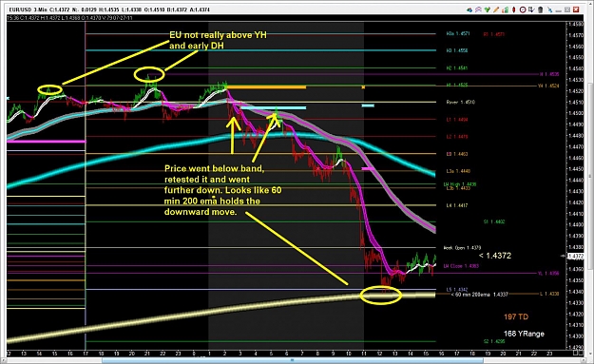Click the scroll-up arrow at top right
The image size is (594, 364).
590,5
